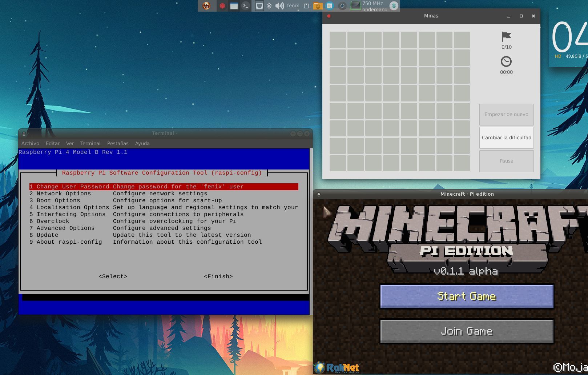Click the teal circular icon at panel end
The image size is (588, 375).
pos(394,6)
